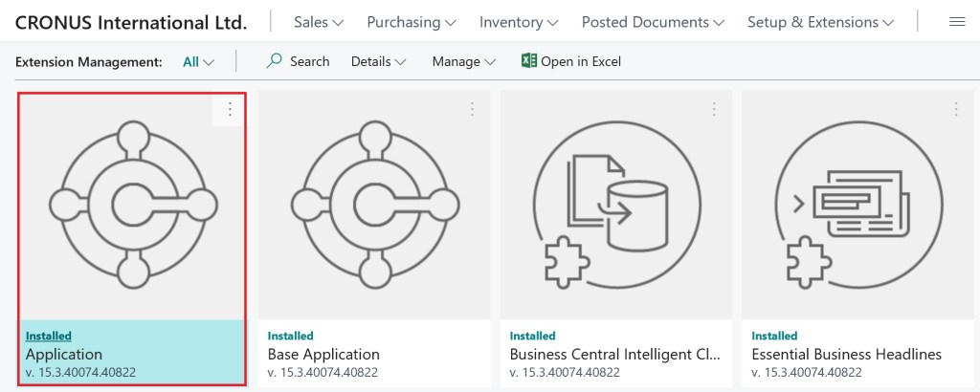Click Essential Business Headlines tile image
Viewport: 980px width, 392px height.
pos(857,205)
